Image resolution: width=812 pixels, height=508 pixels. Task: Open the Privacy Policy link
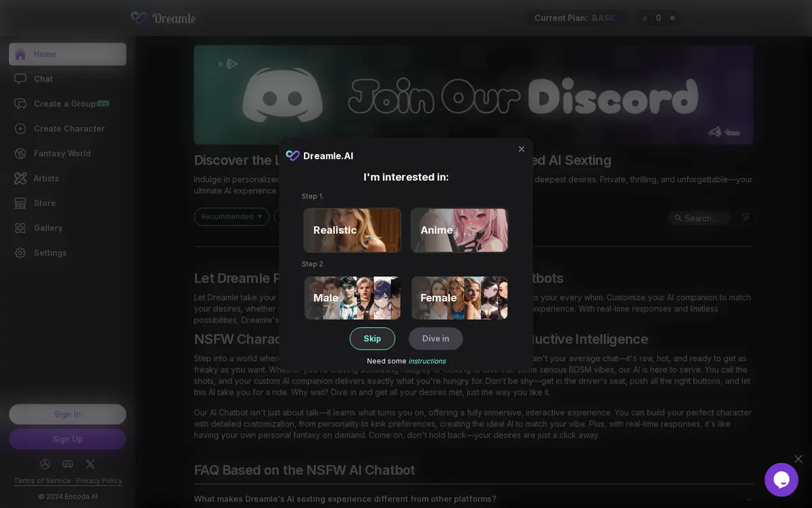99,481
